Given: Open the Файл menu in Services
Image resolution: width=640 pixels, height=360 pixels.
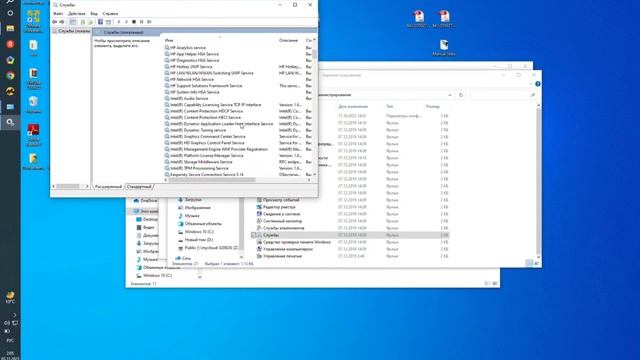Looking at the screenshot, I should click(58, 13).
